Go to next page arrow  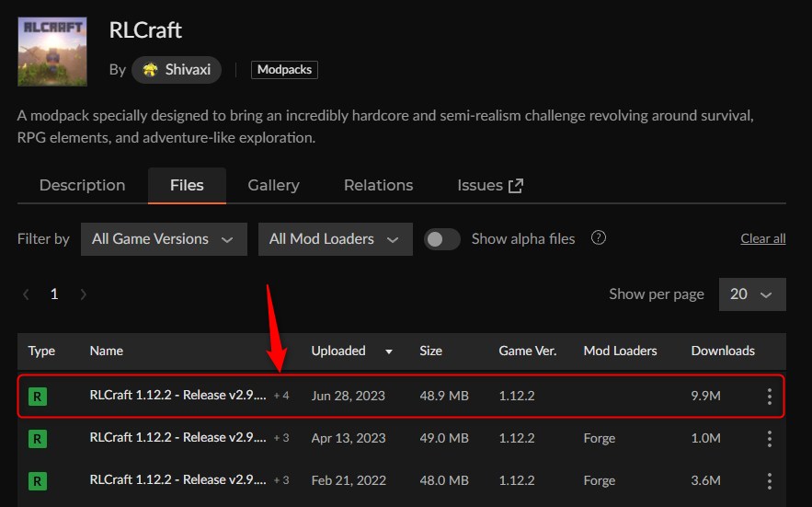[84, 294]
